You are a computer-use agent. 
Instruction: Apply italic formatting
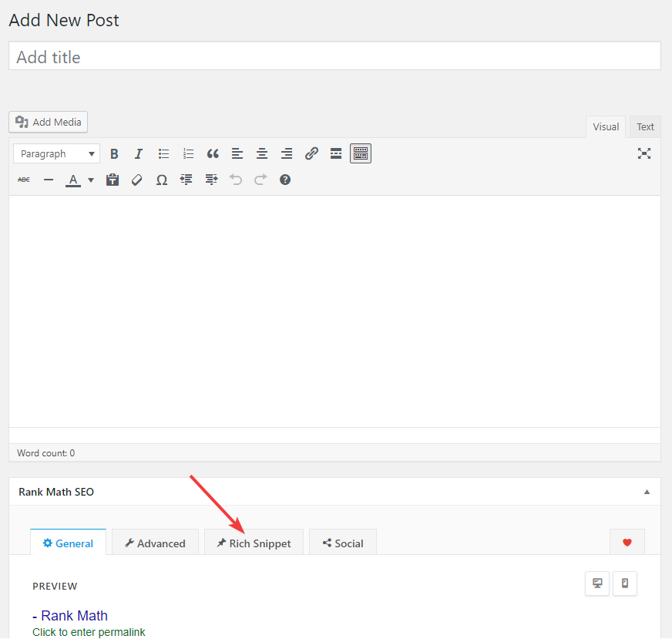pos(139,153)
